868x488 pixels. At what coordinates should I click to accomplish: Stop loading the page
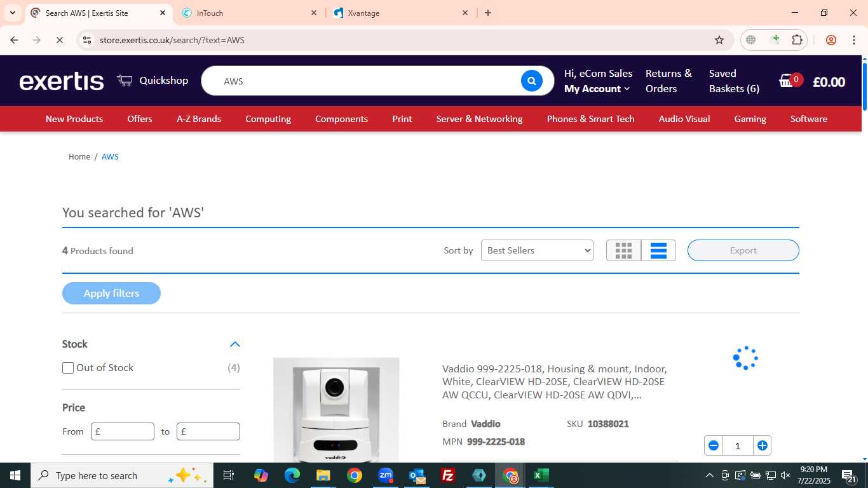point(59,40)
